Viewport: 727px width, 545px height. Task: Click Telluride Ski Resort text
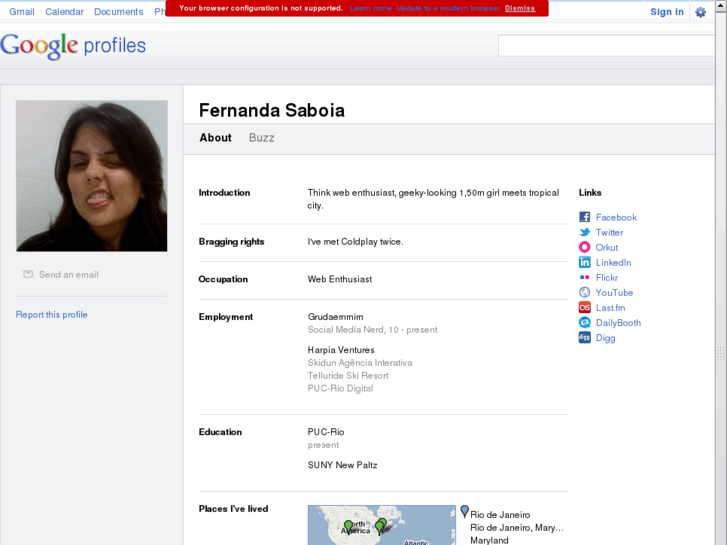coord(348,376)
